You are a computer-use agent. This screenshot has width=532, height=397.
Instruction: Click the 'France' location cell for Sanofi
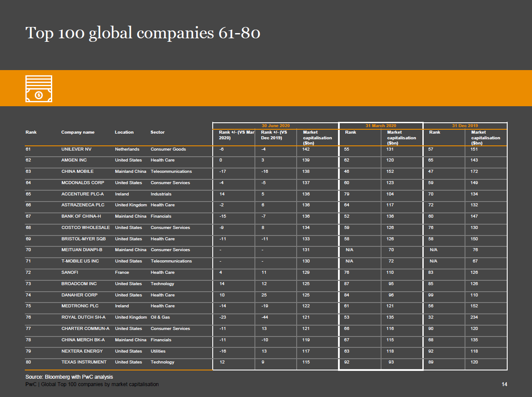pyautogui.click(x=122, y=273)
